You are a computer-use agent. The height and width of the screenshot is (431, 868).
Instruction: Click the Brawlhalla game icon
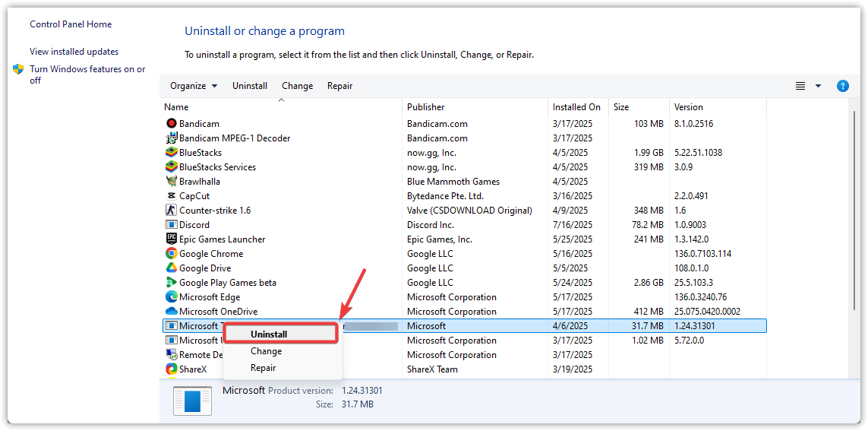tap(171, 181)
